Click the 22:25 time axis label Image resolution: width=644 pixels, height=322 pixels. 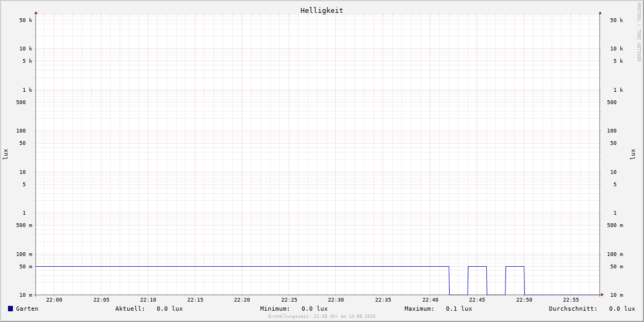pos(289,300)
